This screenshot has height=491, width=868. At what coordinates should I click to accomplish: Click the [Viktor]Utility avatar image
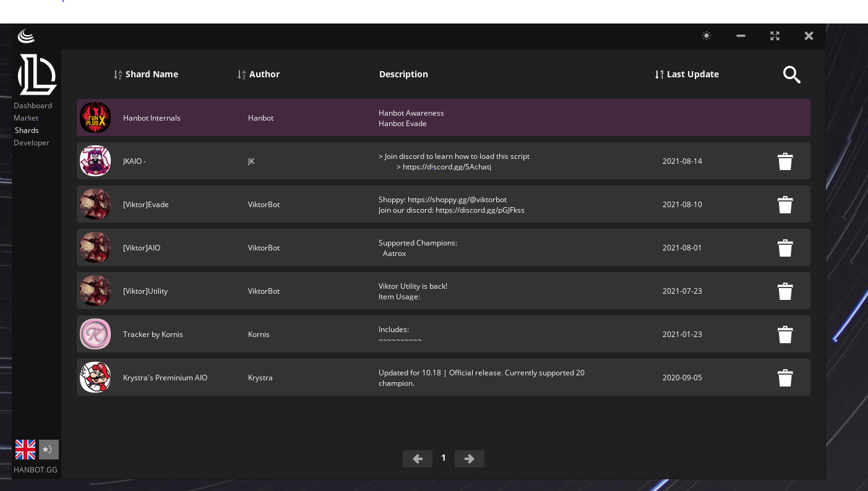[x=95, y=291]
